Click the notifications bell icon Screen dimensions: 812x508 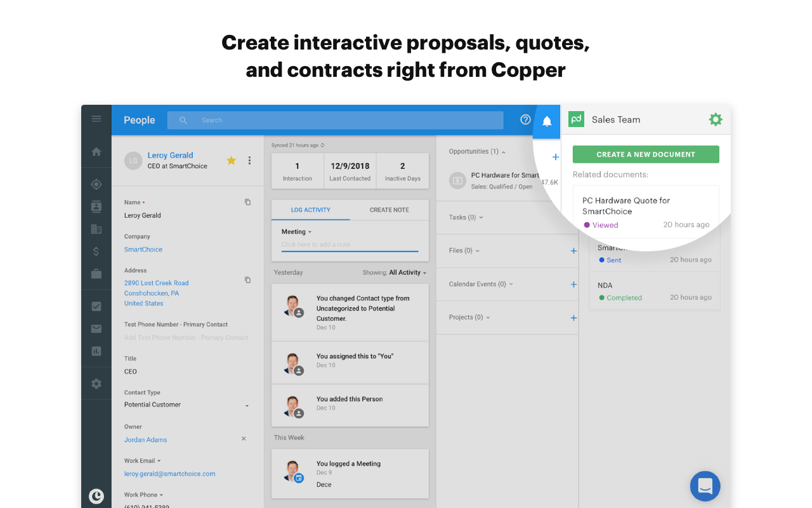547,121
